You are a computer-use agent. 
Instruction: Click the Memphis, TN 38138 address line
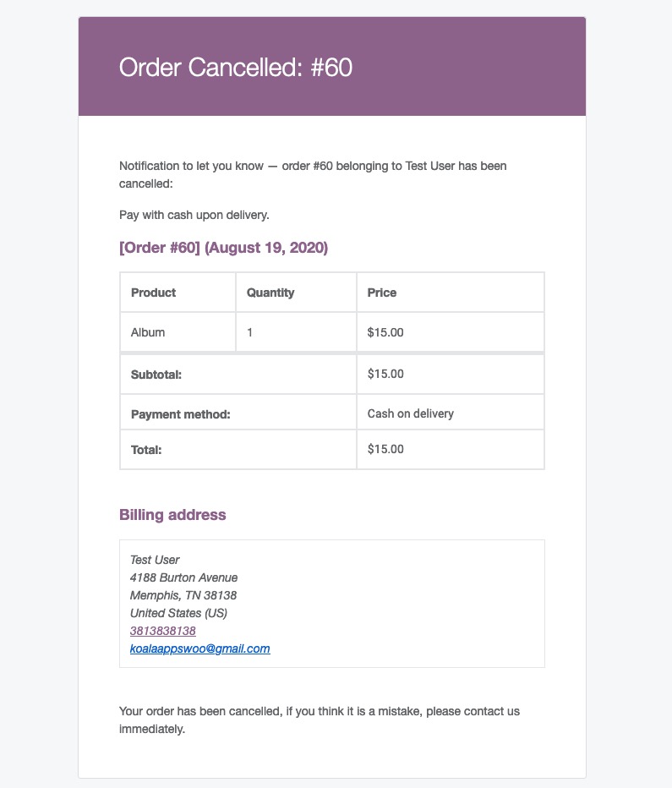[183, 595]
